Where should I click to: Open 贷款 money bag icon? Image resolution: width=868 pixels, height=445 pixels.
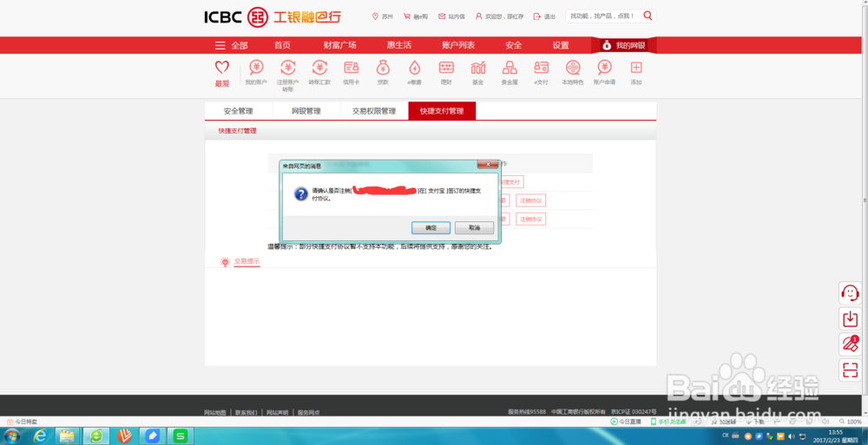point(383,68)
